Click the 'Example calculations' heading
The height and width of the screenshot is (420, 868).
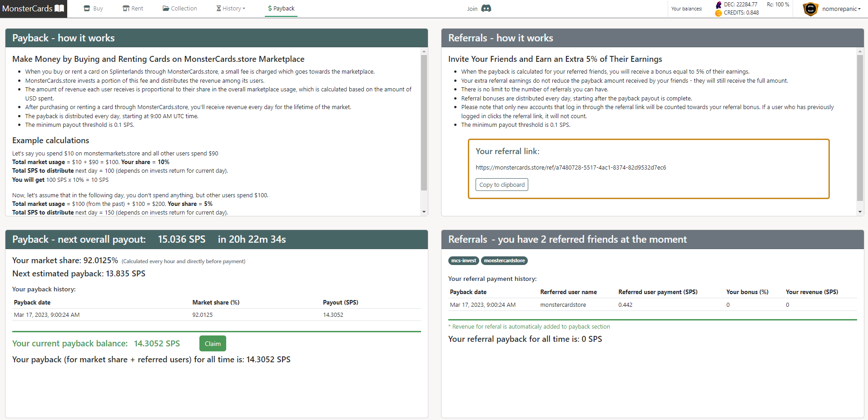click(x=51, y=140)
